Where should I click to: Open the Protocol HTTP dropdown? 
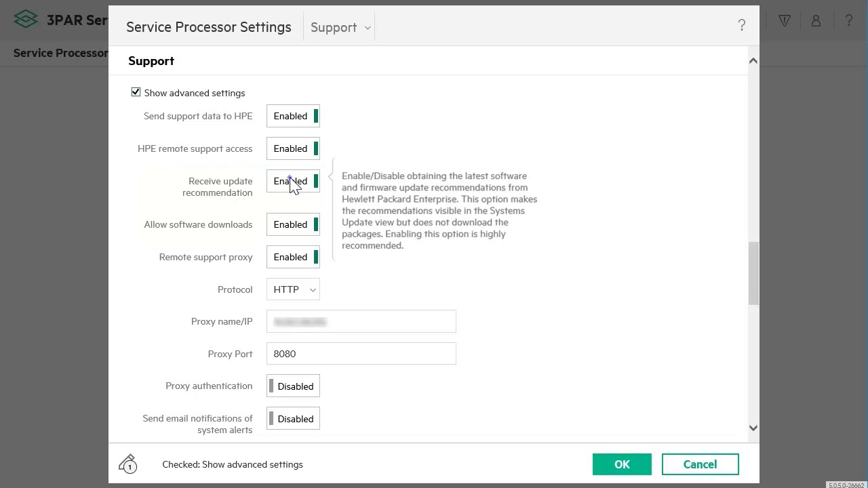click(x=293, y=289)
